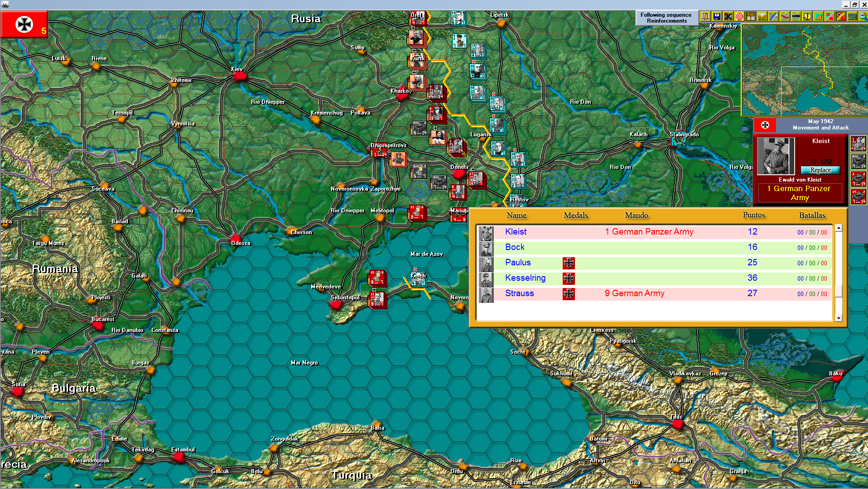The width and height of the screenshot is (868, 489).
Task: Click the magnifier zoom toolbar icon
Action: [863, 16]
